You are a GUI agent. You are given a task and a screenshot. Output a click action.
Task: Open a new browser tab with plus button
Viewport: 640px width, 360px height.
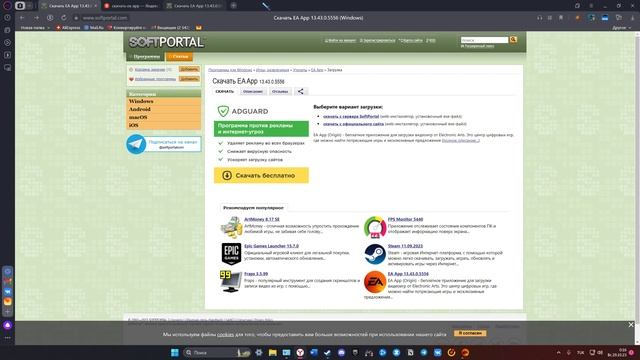233,6
